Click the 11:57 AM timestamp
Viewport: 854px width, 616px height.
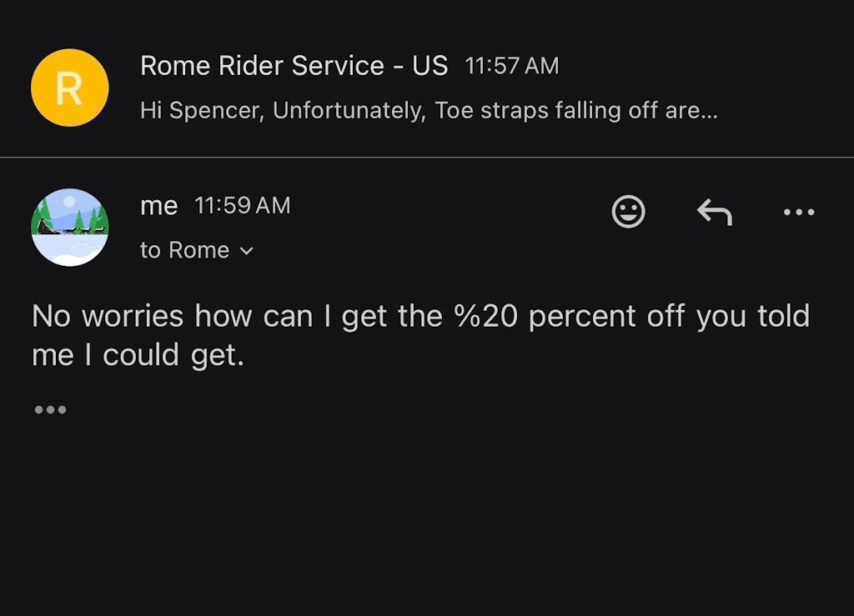(511, 67)
